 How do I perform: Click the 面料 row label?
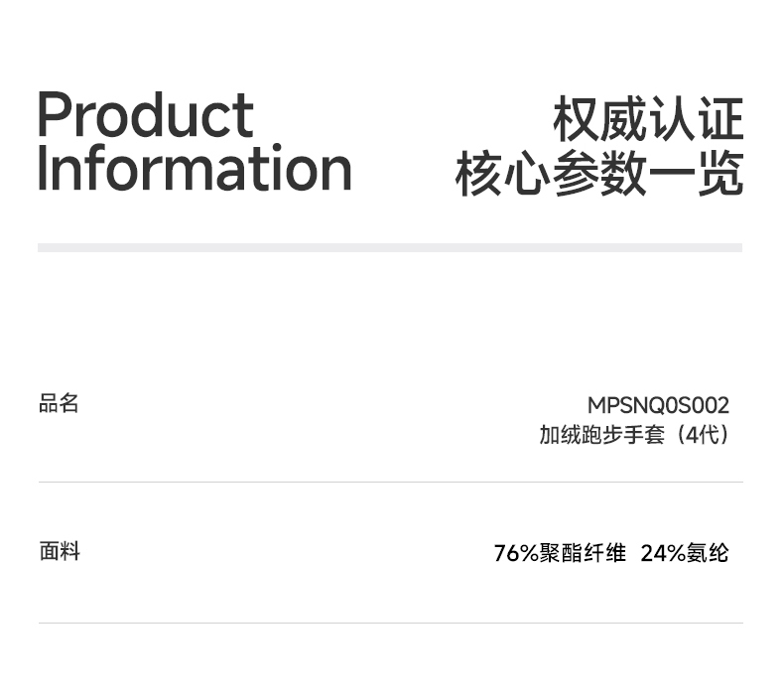[x=59, y=551]
